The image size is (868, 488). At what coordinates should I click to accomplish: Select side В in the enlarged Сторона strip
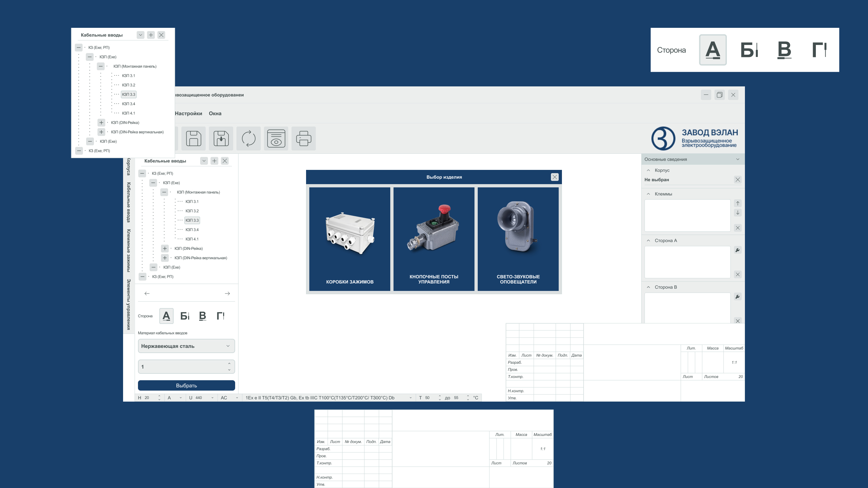[x=784, y=50]
